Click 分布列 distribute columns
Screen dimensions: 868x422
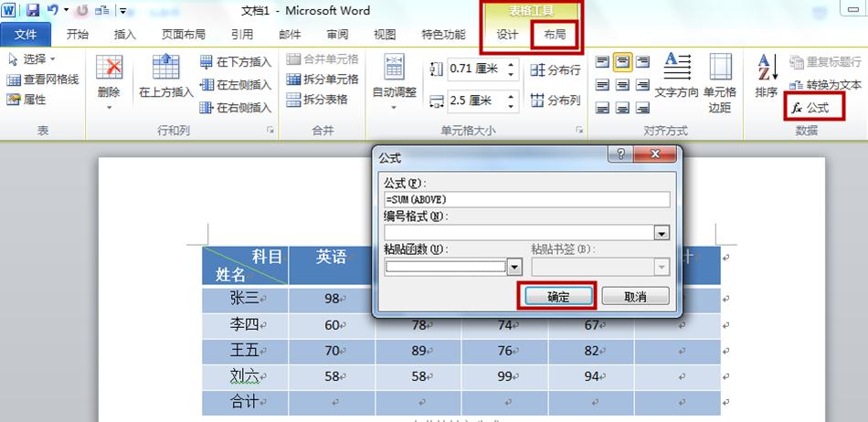click(556, 100)
